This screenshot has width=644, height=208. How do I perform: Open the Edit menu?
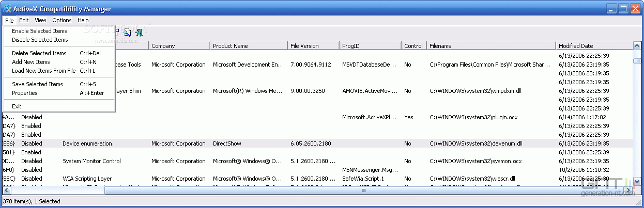(x=24, y=20)
